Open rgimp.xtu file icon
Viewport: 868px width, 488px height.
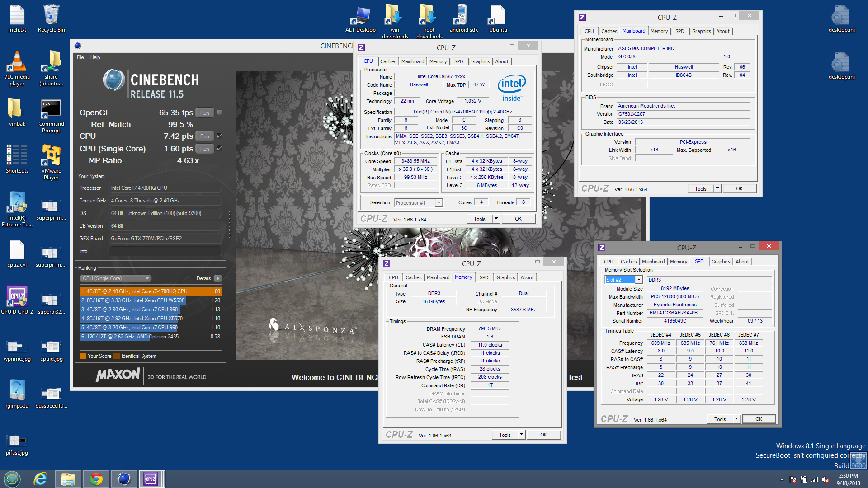point(17,394)
